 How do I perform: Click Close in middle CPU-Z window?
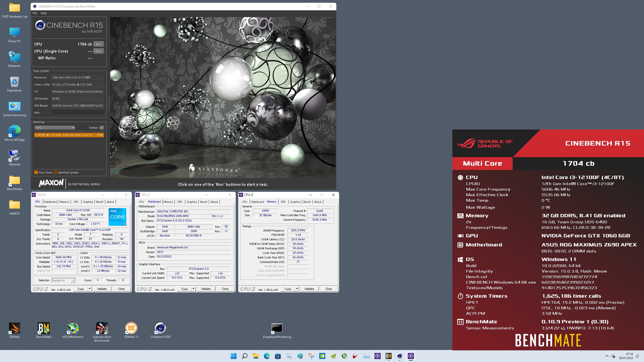(225, 289)
